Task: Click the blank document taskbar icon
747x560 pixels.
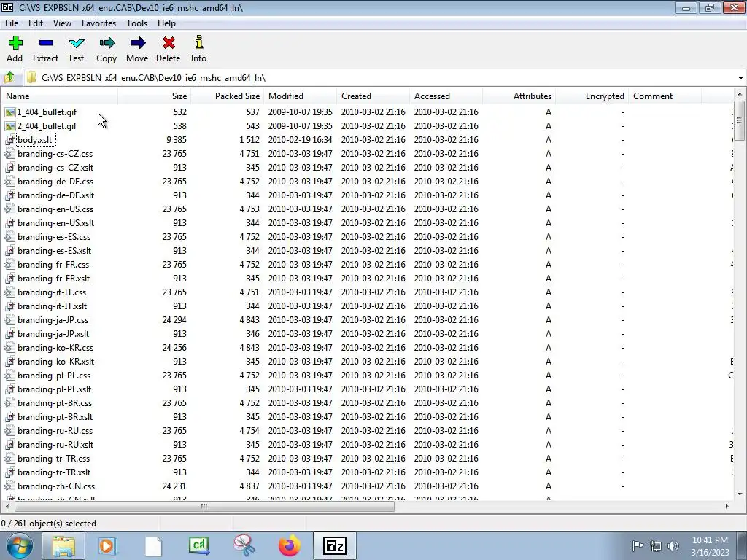Action: [153, 545]
